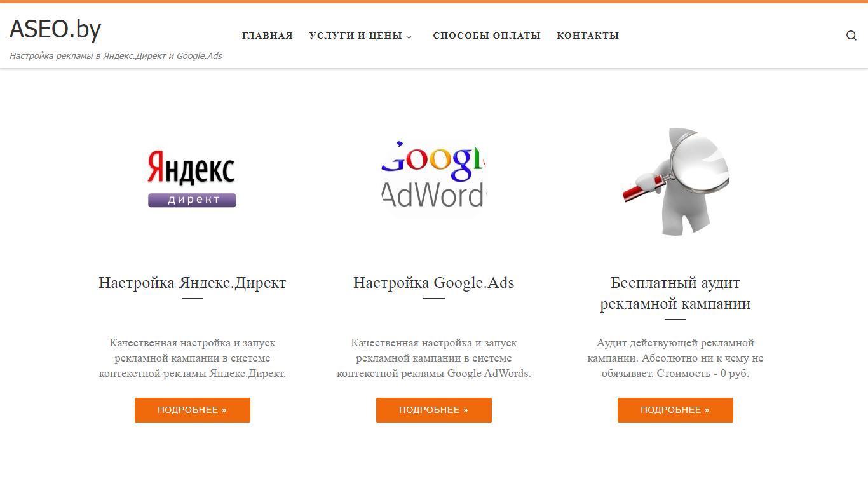Go to Способы оплаты page

487,36
